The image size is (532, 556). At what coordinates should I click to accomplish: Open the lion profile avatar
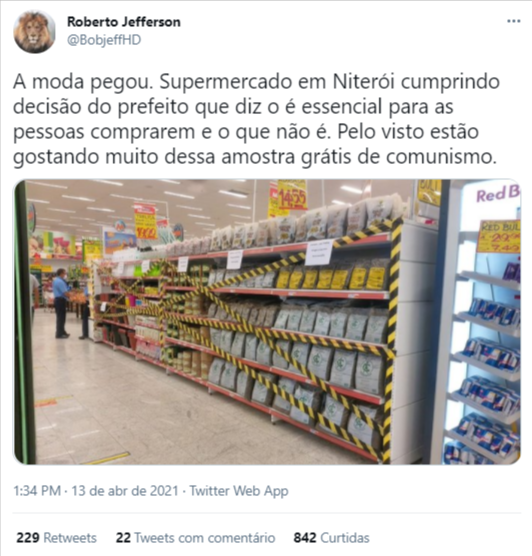point(34,32)
